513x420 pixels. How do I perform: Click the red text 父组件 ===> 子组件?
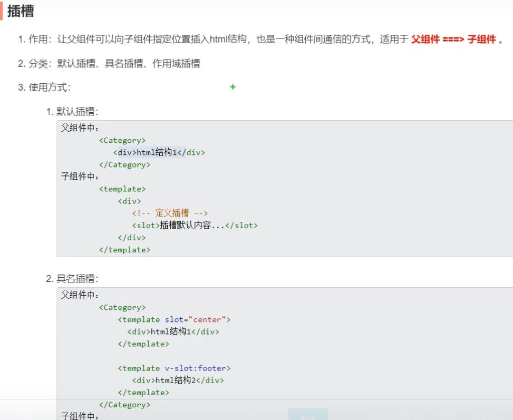tap(453, 40)
